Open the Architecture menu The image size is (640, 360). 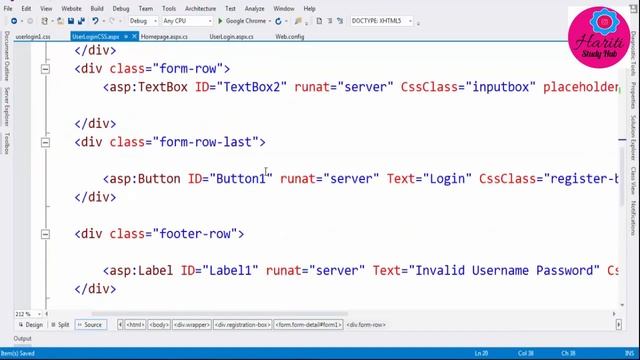(200, 8)
